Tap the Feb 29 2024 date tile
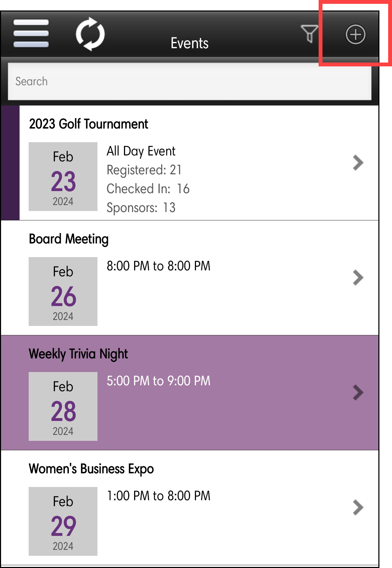The width and height of the screenshot is (392, 568). coord(63,521)
